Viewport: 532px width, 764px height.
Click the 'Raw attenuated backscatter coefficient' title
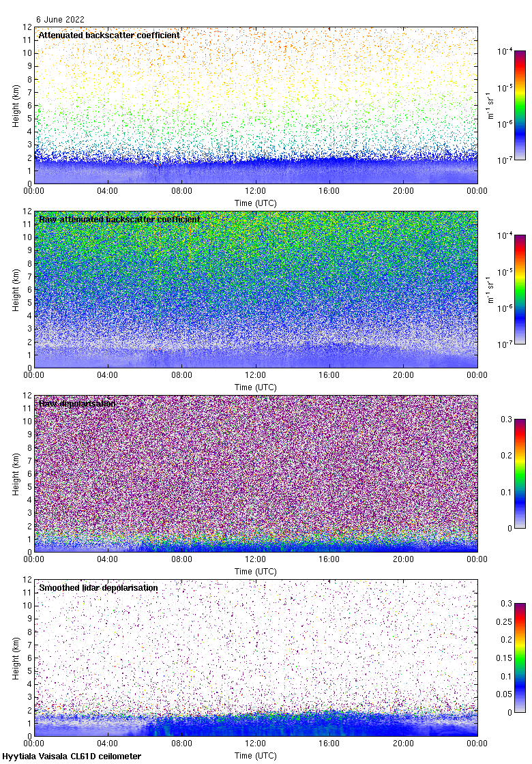click(x=119, y=220)
